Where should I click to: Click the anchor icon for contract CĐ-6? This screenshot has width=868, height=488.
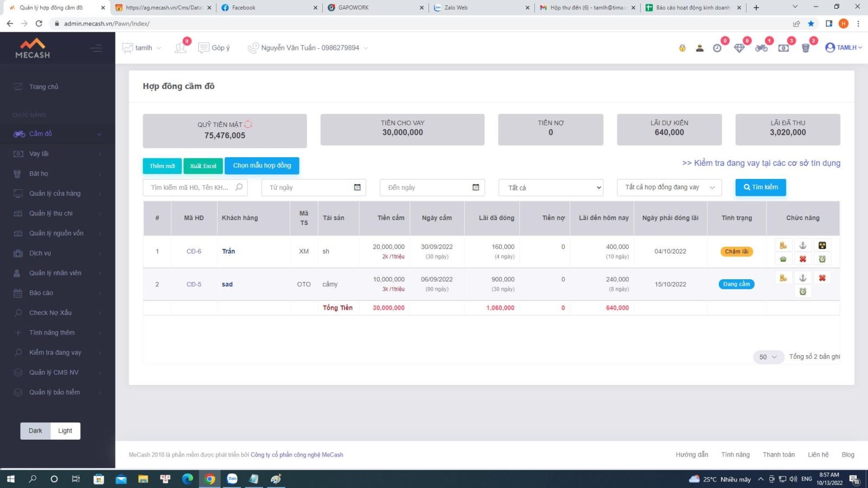click(x=802, y=246)
